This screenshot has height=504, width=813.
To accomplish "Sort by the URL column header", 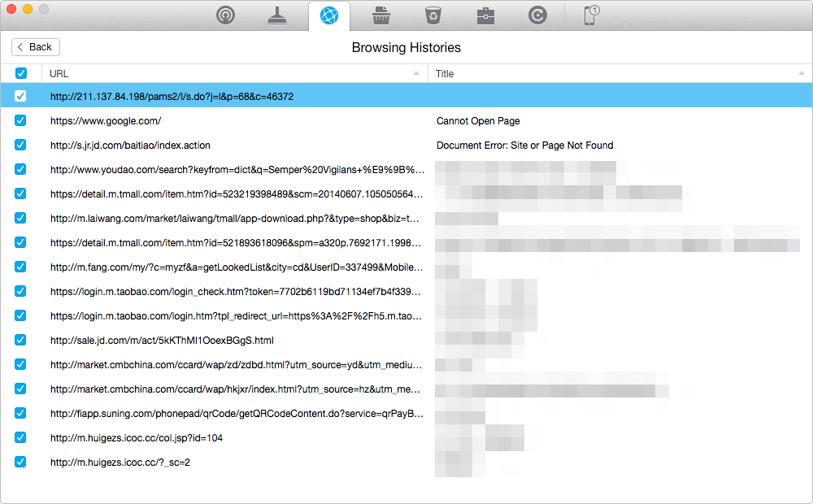I will point(234,74).
